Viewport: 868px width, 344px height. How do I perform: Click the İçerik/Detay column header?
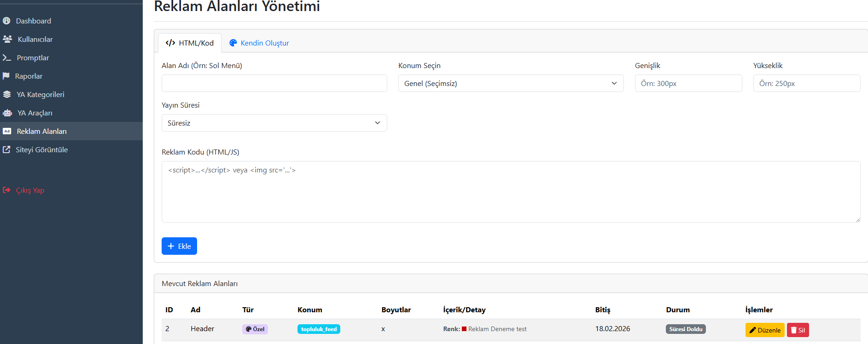[x=464, y=310]
